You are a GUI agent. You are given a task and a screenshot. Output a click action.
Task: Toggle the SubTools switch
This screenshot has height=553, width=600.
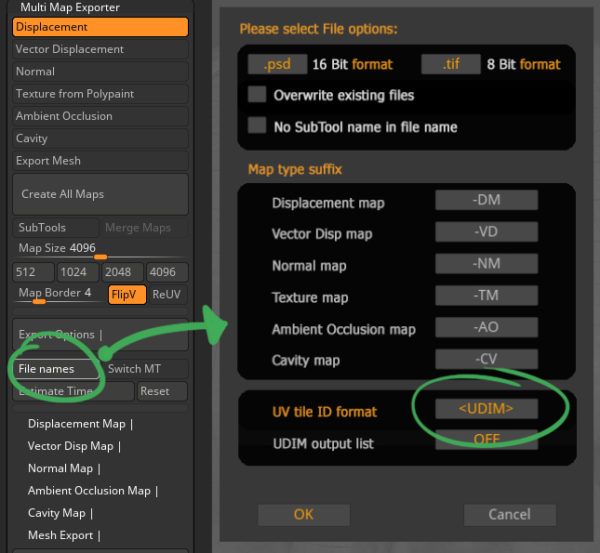tap(55, 228)
